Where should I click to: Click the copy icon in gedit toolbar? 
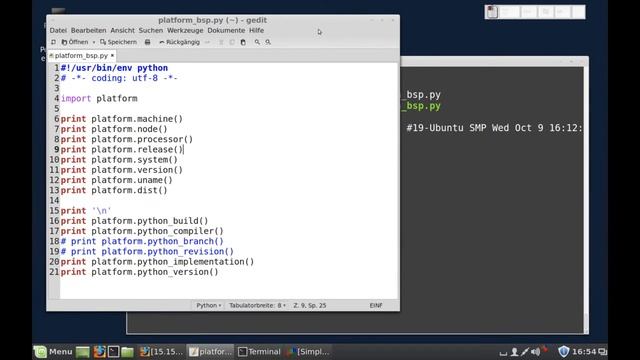(x=232, y=42)
